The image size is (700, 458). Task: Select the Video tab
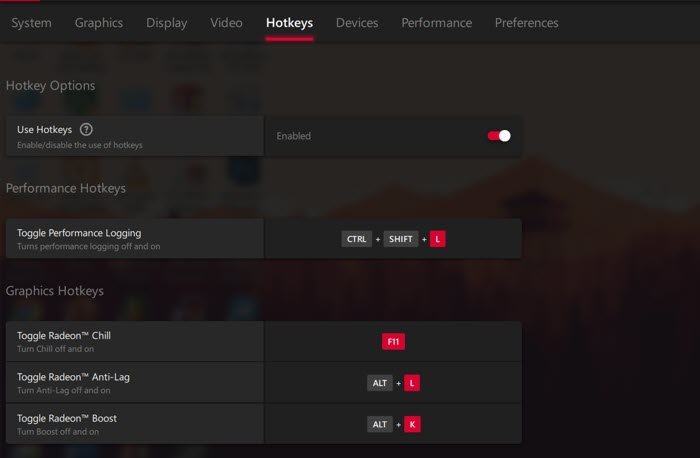226,22
